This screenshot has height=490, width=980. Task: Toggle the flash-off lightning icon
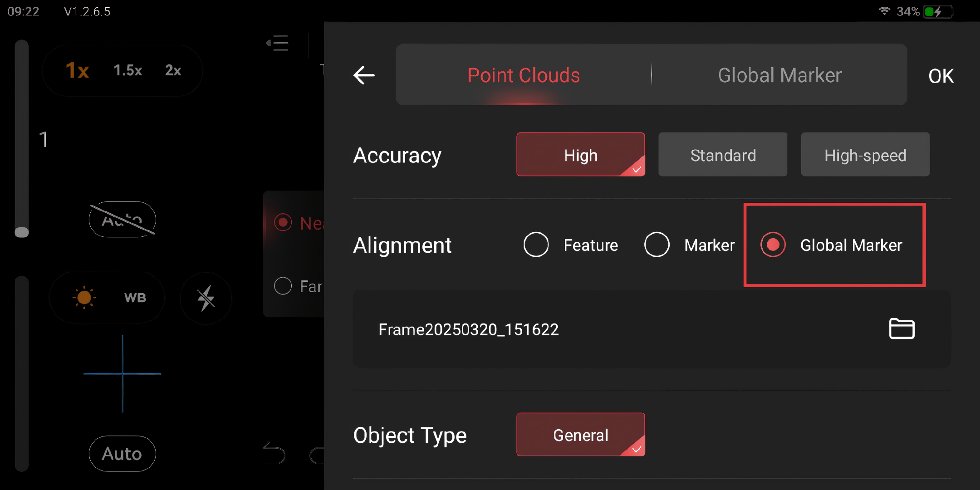pos(206,298)
